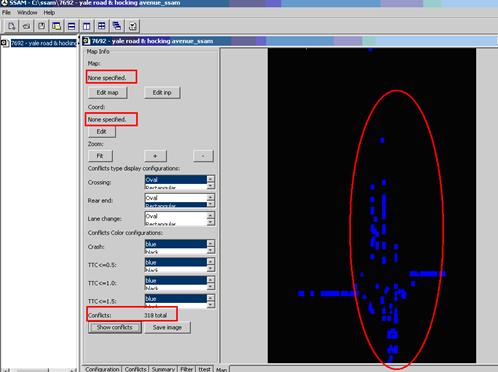Select Rectangular in the Rear end shape list
This screenshot has width=498, height=372.
pos(176,206)
